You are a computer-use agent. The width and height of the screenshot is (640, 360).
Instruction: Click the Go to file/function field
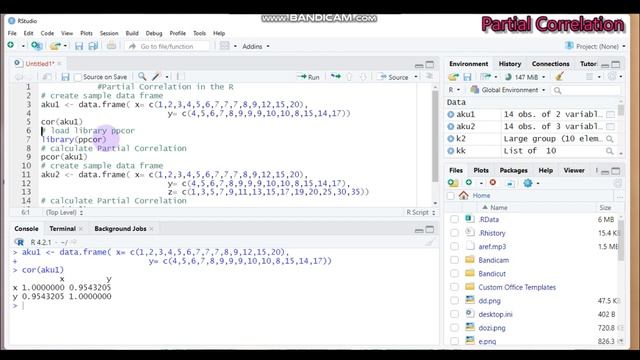coord(167,47)
